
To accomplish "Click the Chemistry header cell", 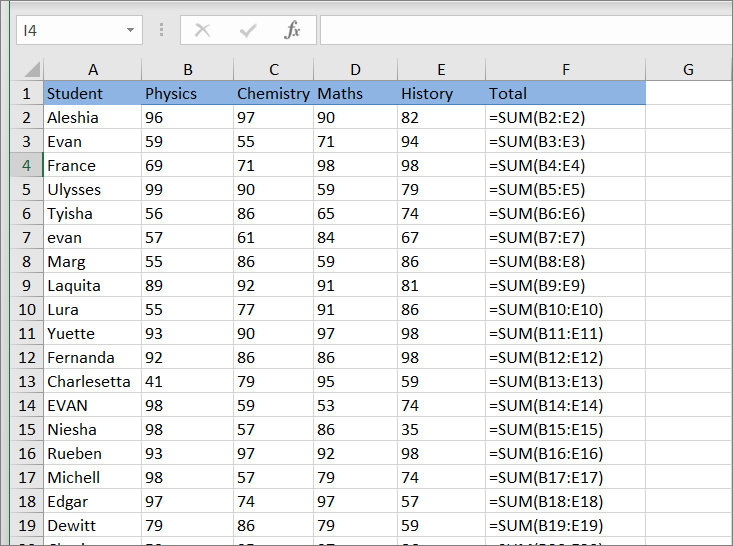I will click(273, 93).
